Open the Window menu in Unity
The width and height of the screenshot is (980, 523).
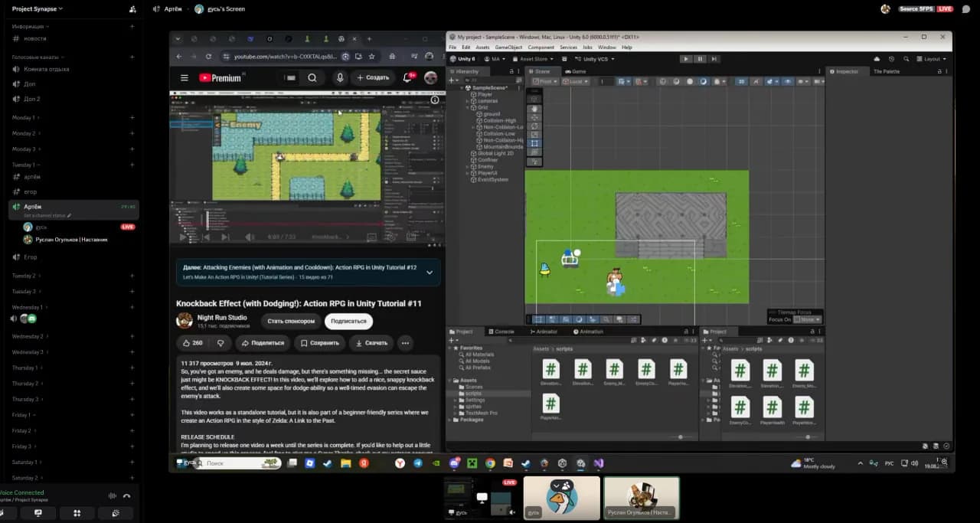coord(606,47)
